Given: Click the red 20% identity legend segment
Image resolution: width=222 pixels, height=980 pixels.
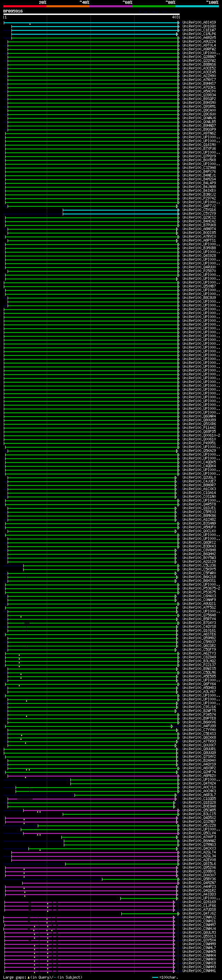Looking at the screenshot, I should pyautogui.click(x=25, y=6).
